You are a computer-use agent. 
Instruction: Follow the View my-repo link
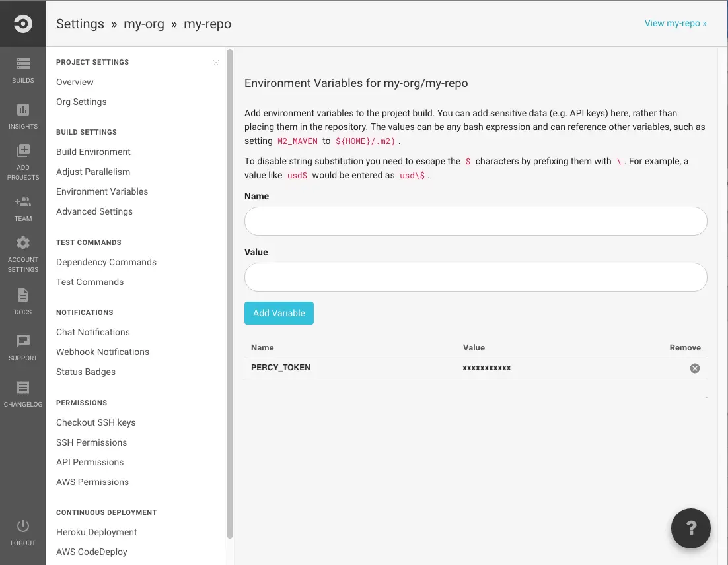click(x=675, y=24)
